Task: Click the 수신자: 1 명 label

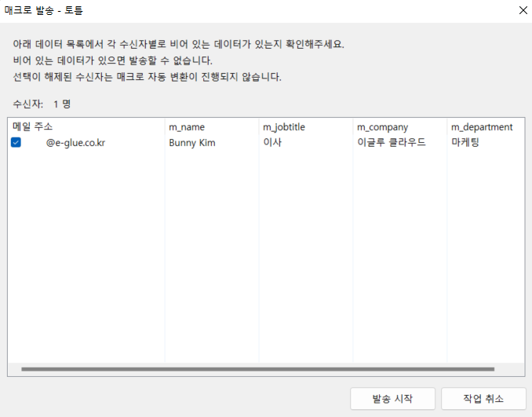Action: click(42, 104)
